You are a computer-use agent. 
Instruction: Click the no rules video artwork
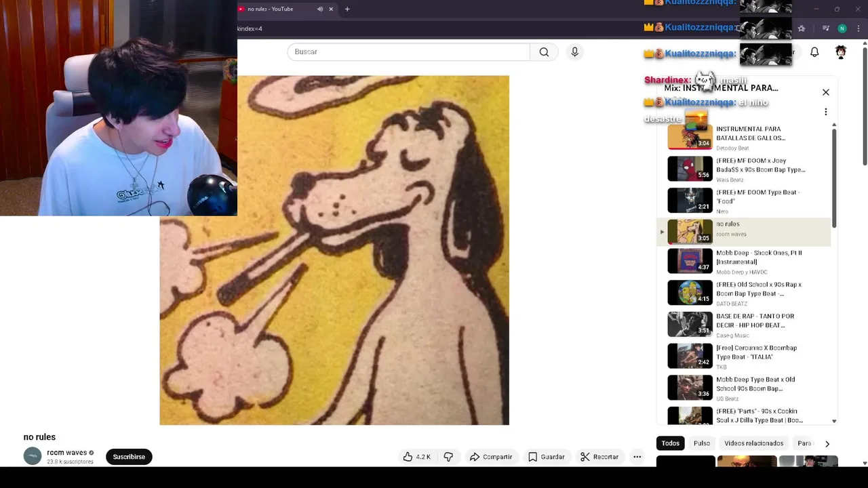point(334,250)
